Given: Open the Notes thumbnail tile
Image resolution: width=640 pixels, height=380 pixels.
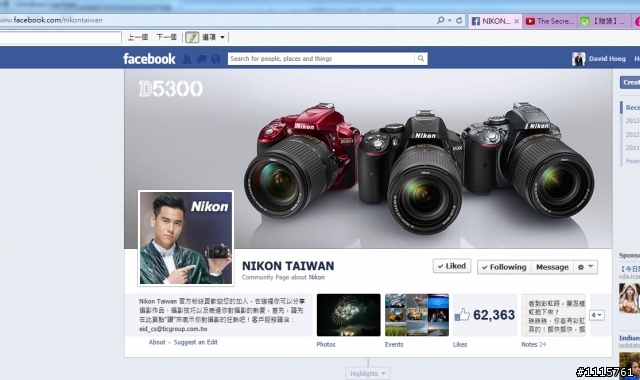Looking at the screenshot, I should click(553, 315).
